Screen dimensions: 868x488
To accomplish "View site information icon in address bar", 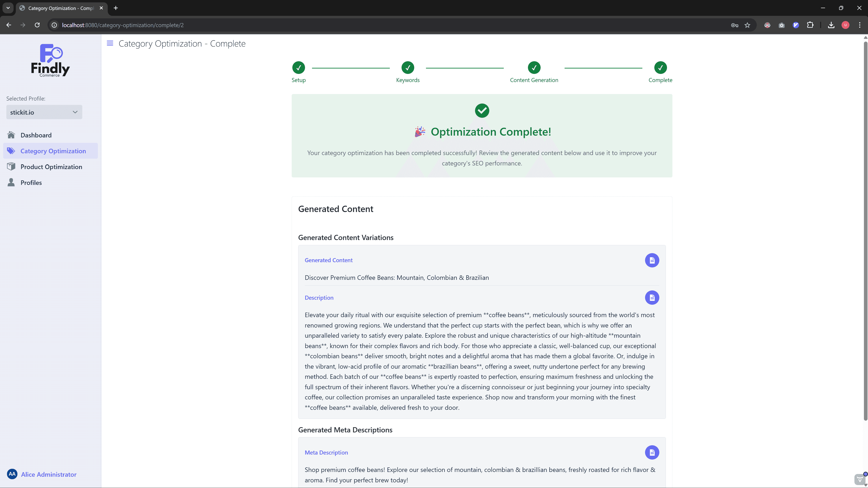I will [x=54, y=25].
